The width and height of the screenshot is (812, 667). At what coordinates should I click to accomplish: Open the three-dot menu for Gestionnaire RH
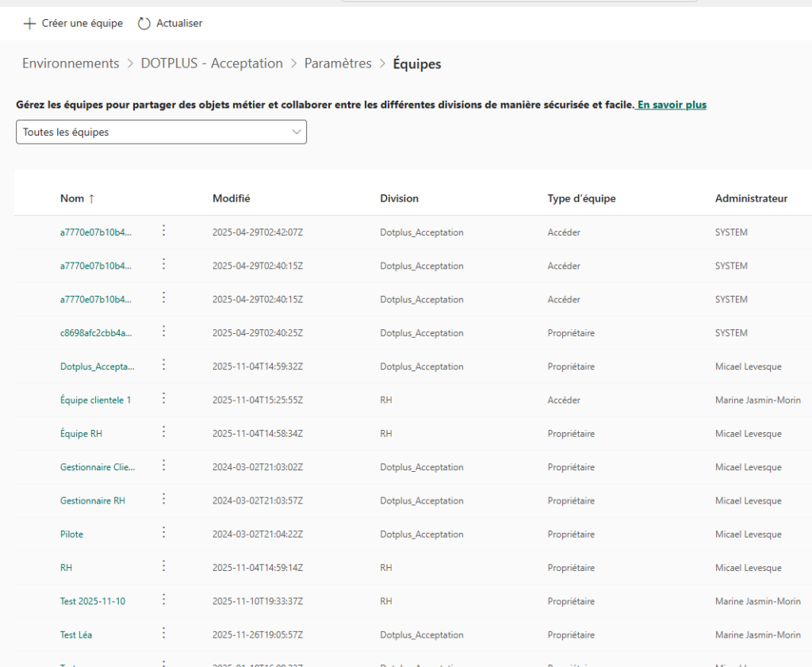pos(164,499)
